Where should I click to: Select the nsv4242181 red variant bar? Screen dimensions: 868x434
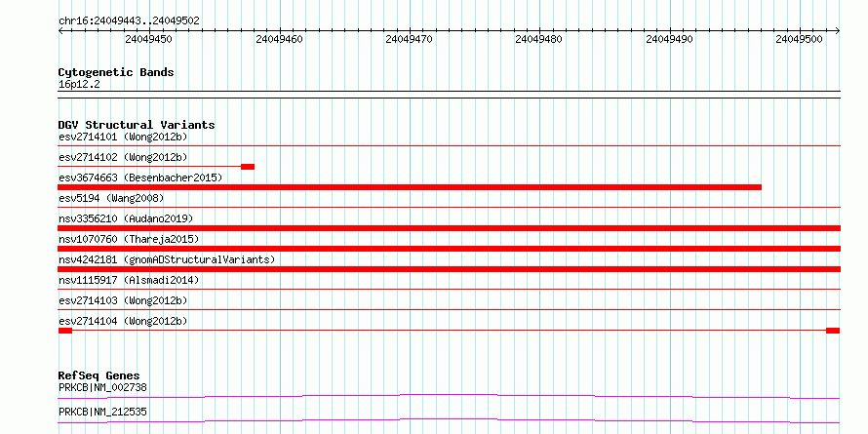click(449, 269)
